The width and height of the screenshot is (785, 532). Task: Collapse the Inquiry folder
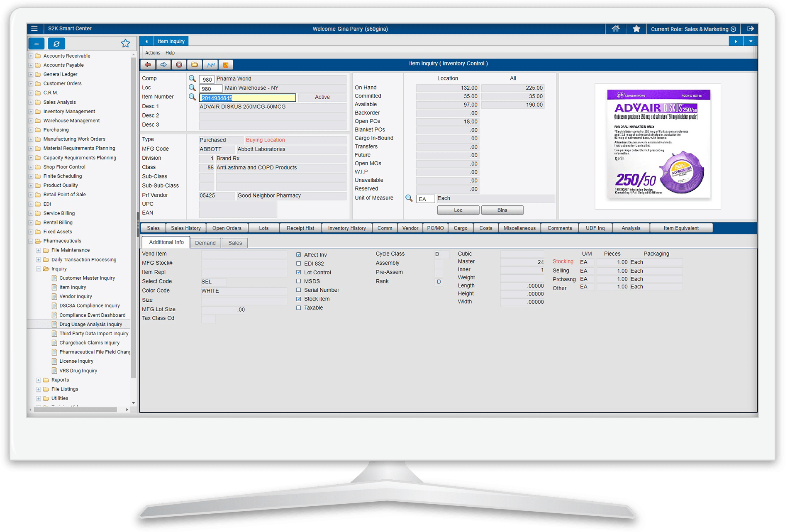[x=39, y=269]
